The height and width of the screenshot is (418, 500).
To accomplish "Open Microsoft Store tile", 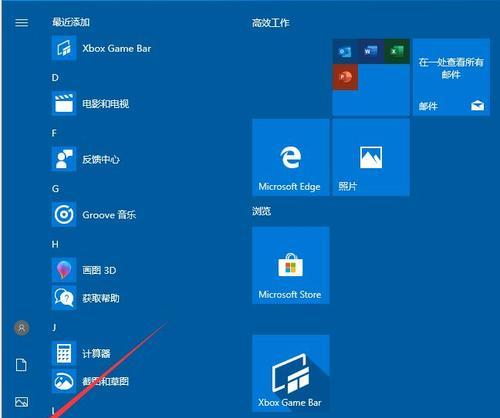I will click(x=291, y=265).
